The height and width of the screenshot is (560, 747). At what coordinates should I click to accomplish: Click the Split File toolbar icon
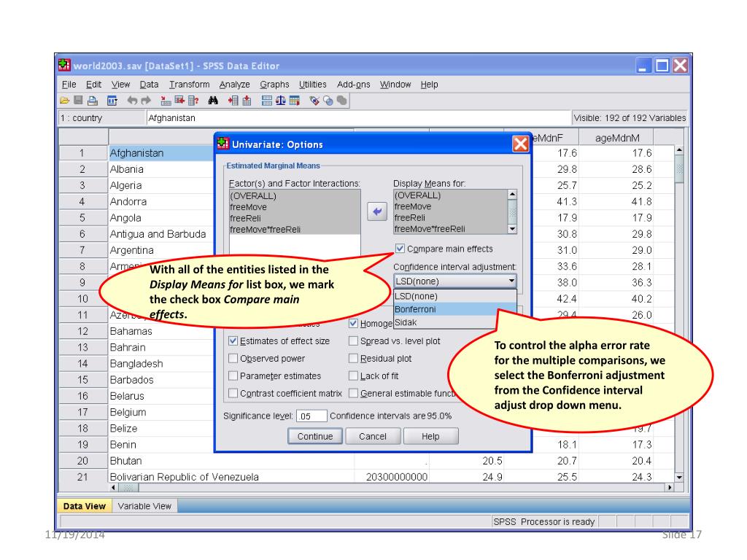pos(267,101)
